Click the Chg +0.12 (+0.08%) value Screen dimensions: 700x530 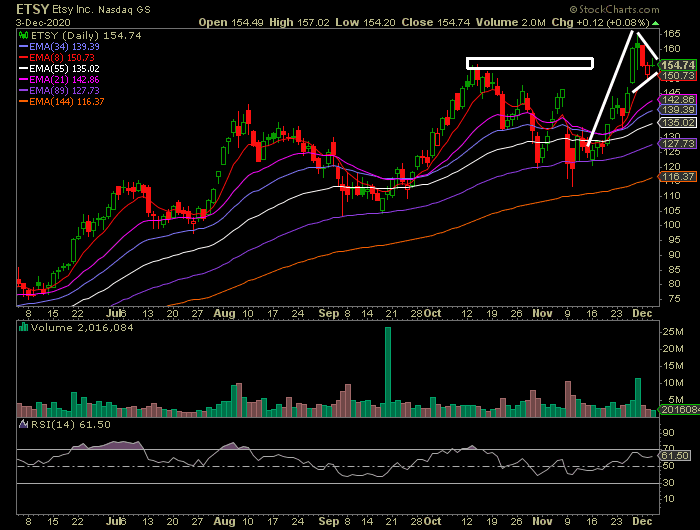pos(600,22)
